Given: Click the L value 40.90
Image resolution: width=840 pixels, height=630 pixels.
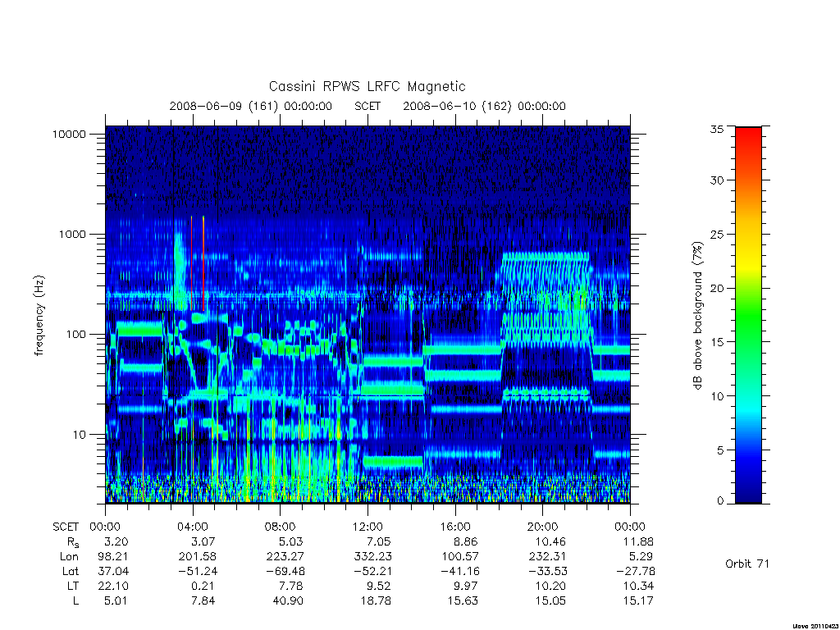Looking at the screenshot, I should [x=288, y=601].
